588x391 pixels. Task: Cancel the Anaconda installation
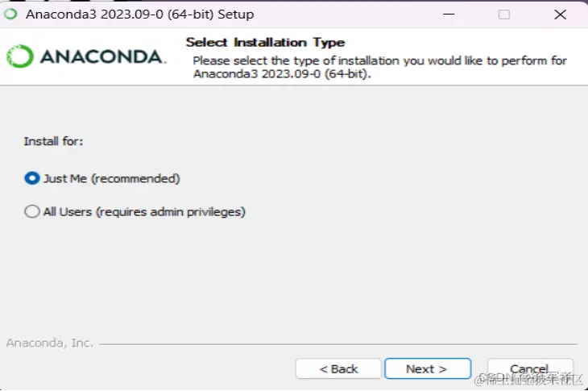pos(530,368)
